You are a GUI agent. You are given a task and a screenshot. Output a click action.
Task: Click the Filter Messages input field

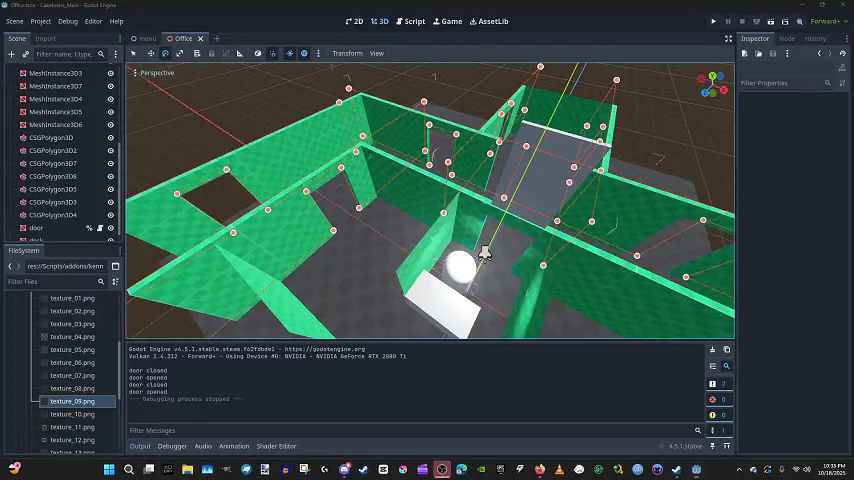[x=415, y=430]
